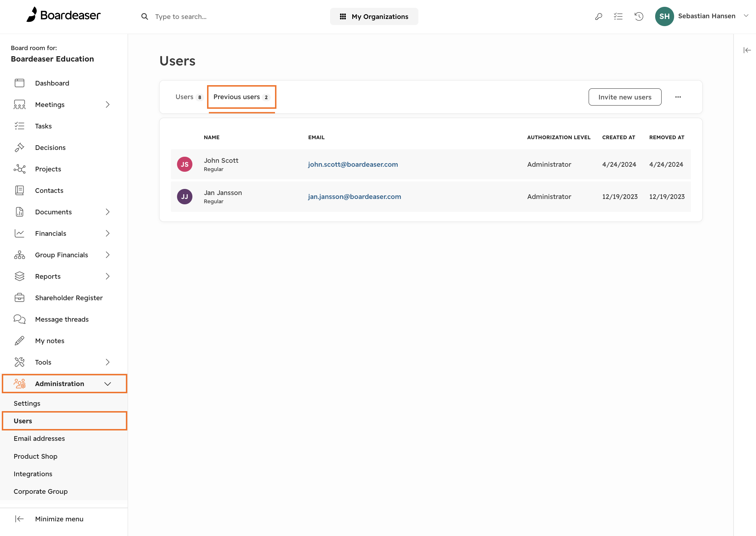The height and width of the screenshot is (536, 756).
Task: Click the search magnifier icon
Action: click(144, 16)
